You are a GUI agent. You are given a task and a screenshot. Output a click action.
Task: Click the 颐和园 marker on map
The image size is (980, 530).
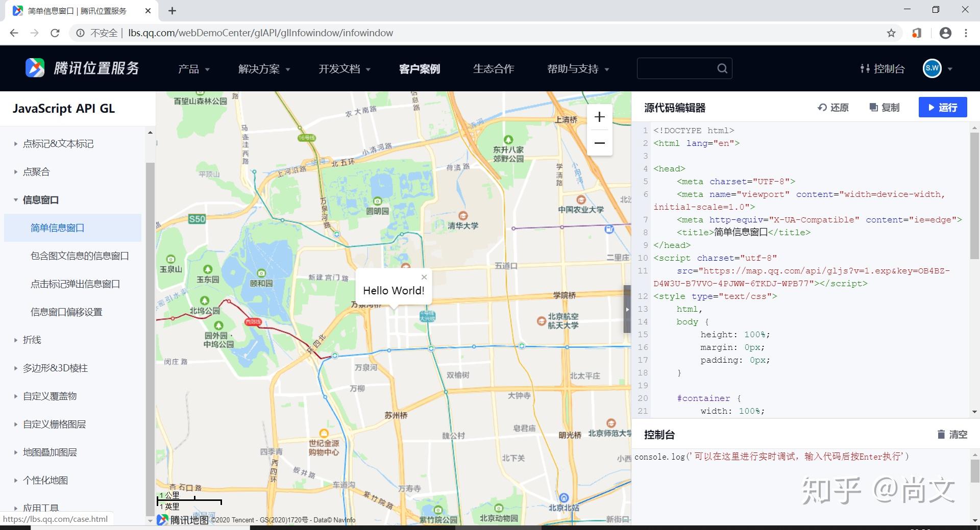click(x=261, y=273)
